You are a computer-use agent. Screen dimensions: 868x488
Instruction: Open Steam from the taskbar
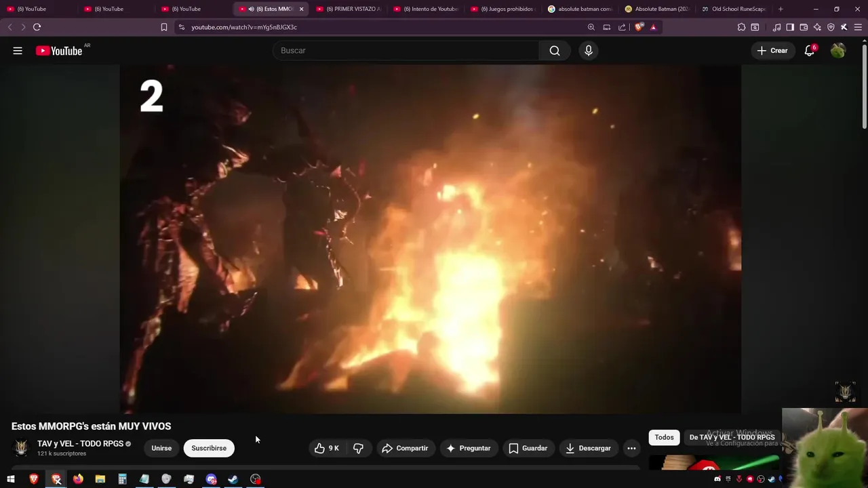click(233, 479)
